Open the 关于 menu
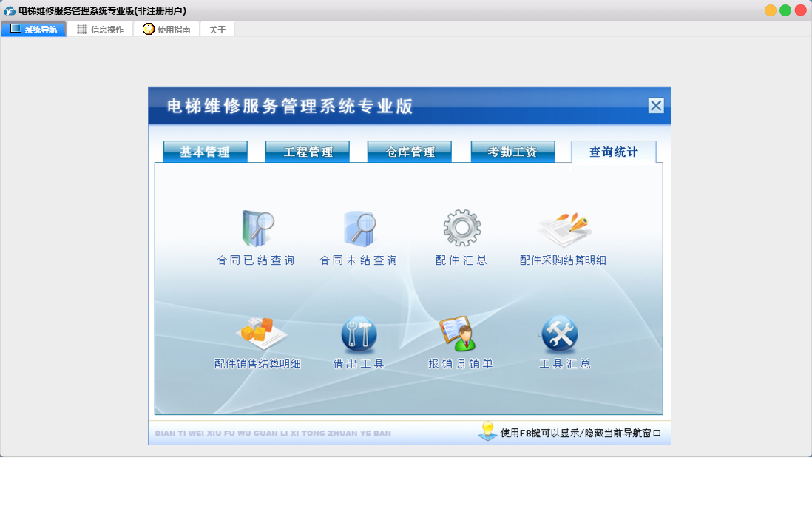The width and height of the screenshot is (812, 526). click(x=217, y=29)
